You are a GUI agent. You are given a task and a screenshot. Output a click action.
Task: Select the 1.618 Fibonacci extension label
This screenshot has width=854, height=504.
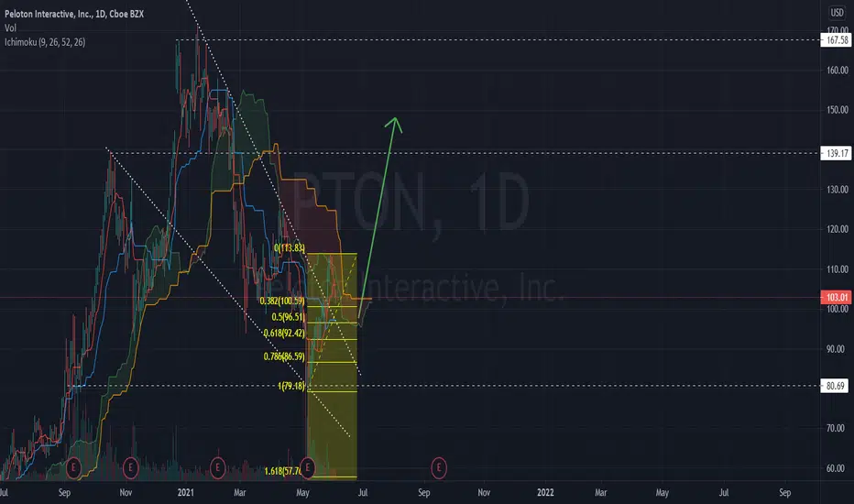pos(282,471)
